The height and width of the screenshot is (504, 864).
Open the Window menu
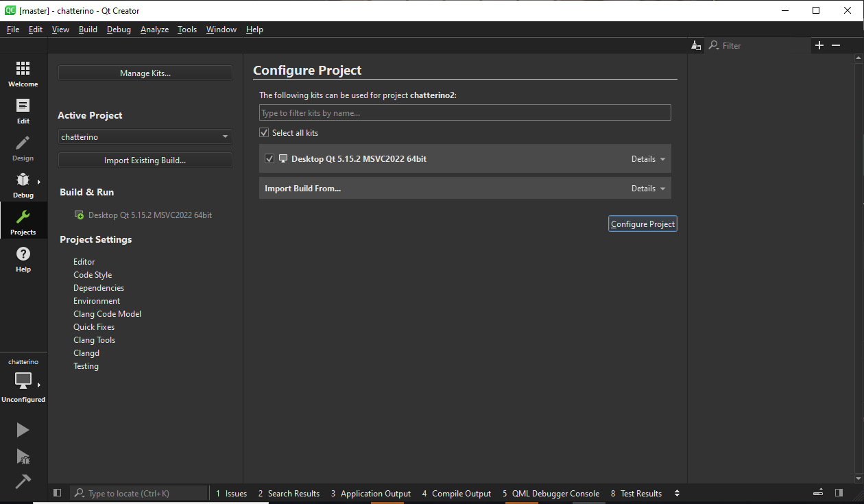pos(221,29)
